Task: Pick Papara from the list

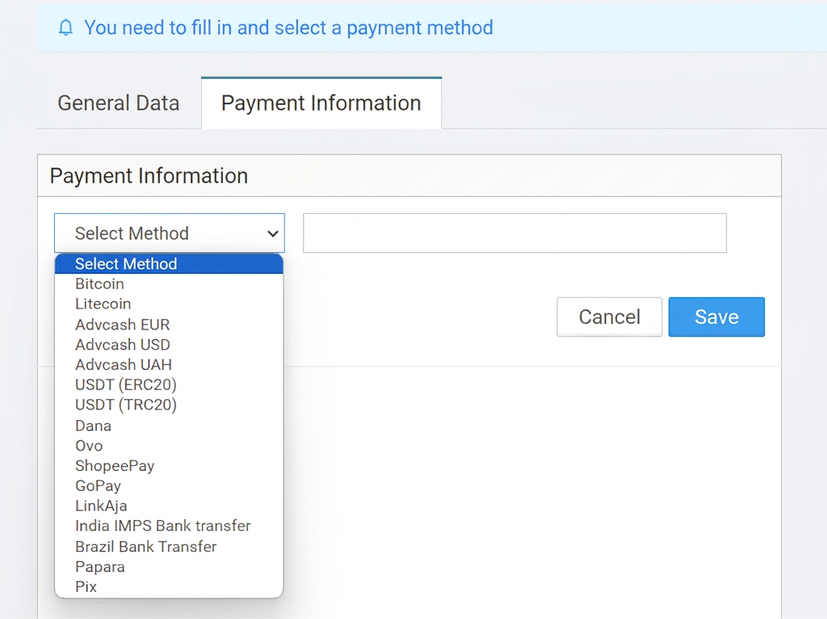Action: pyautogui.click(x=169, y=567)
